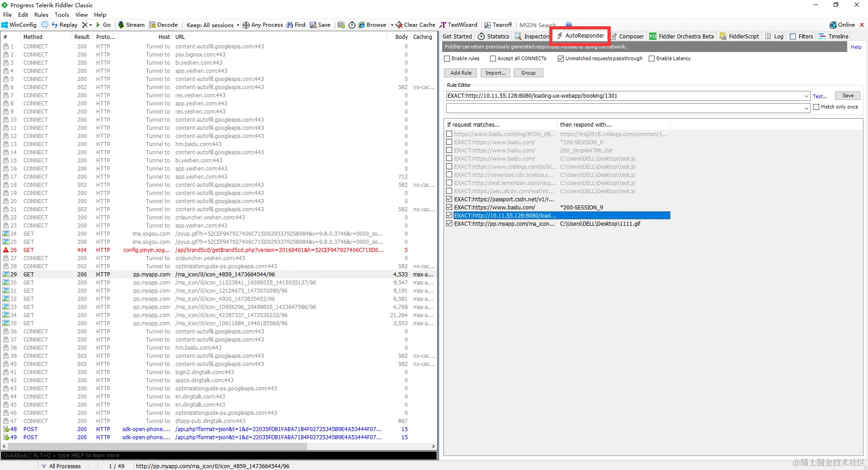Close the toolbar with the red X
This screenshot has height=470, width=868.
coord(862,25)
